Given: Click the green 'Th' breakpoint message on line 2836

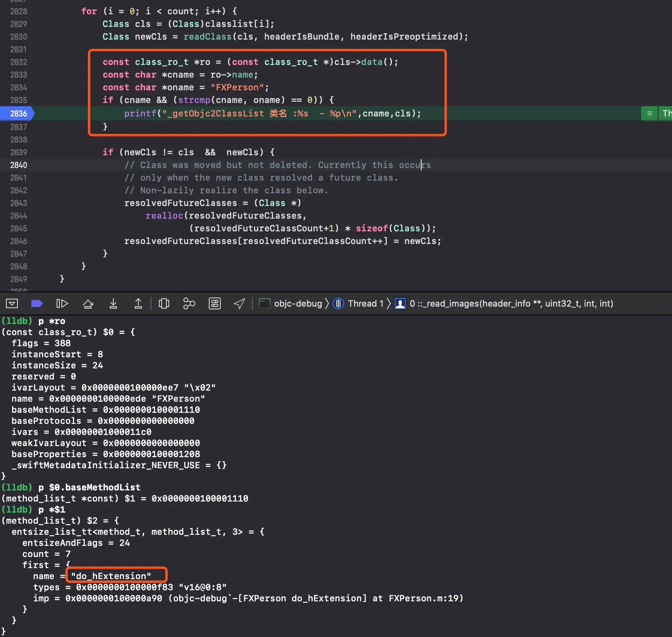Looking at the screenshot, I should pyautogui.click(x=666, y=114).
